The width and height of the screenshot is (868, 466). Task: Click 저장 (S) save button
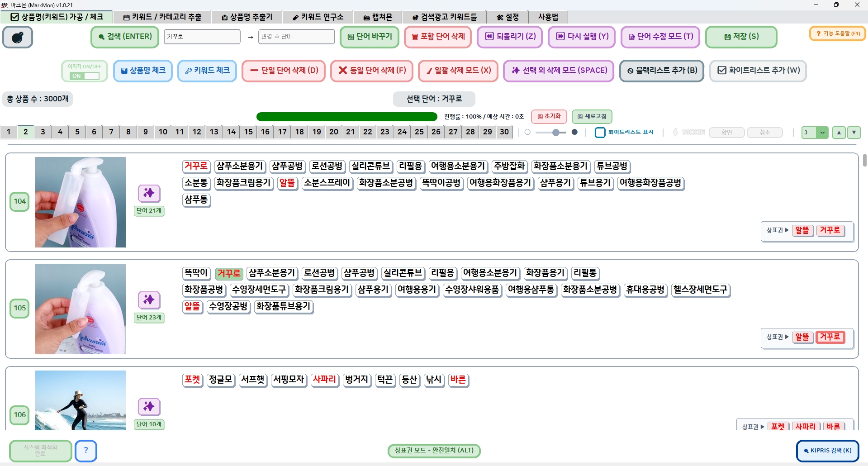741,37
